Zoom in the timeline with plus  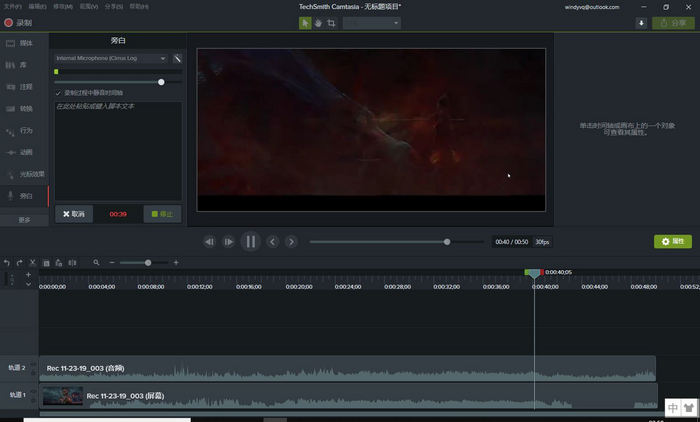pos(176,263)
